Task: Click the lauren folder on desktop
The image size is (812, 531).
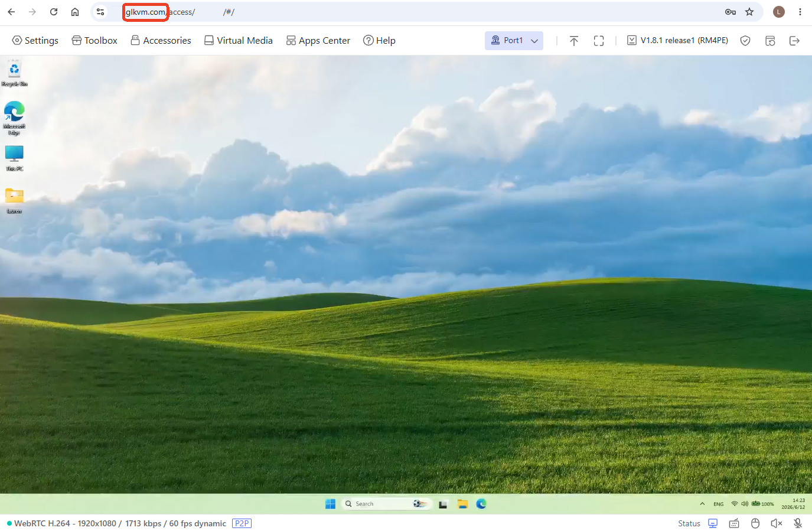Action: [x=14, y=200]
